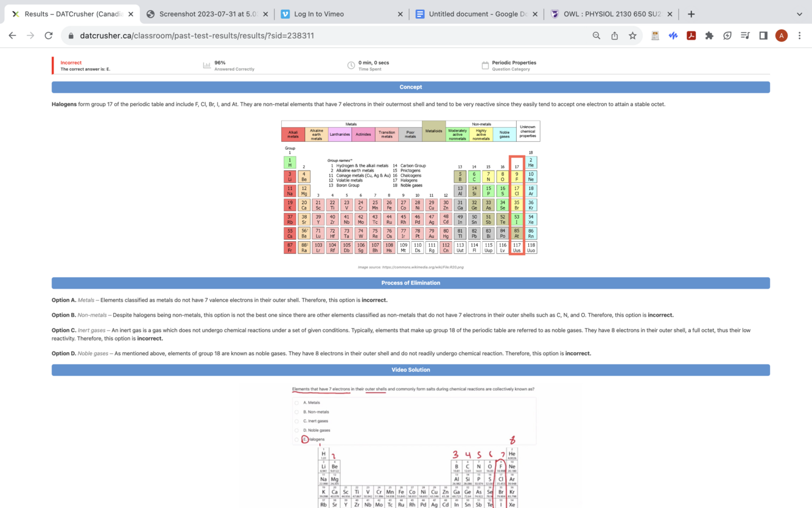
Task: Switch to the Log In to Vimeo tab
Action: tap(342, 14)
